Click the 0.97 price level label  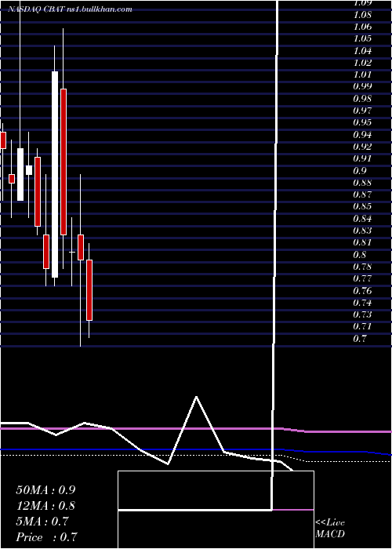click(362, 111)
